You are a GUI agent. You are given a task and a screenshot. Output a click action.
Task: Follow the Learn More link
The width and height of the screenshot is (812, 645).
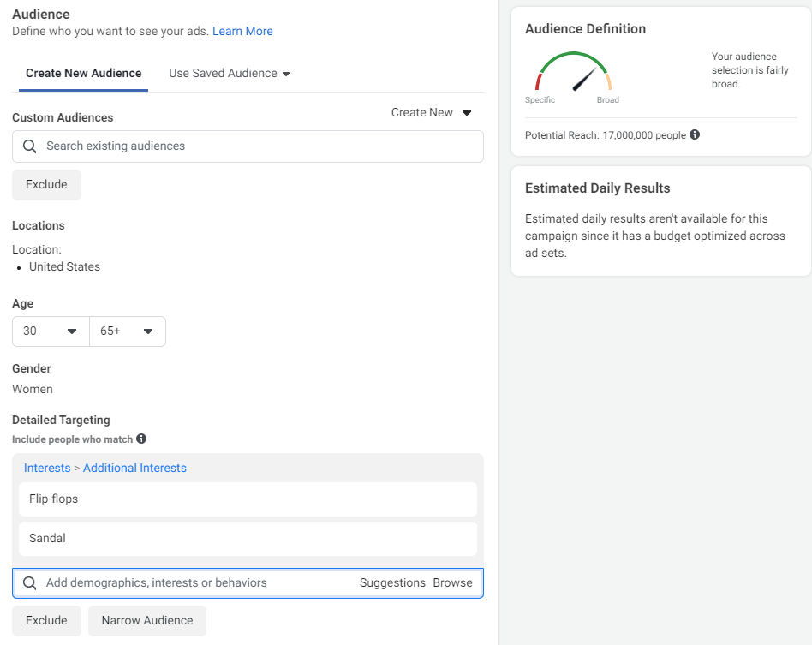[242, 31]
